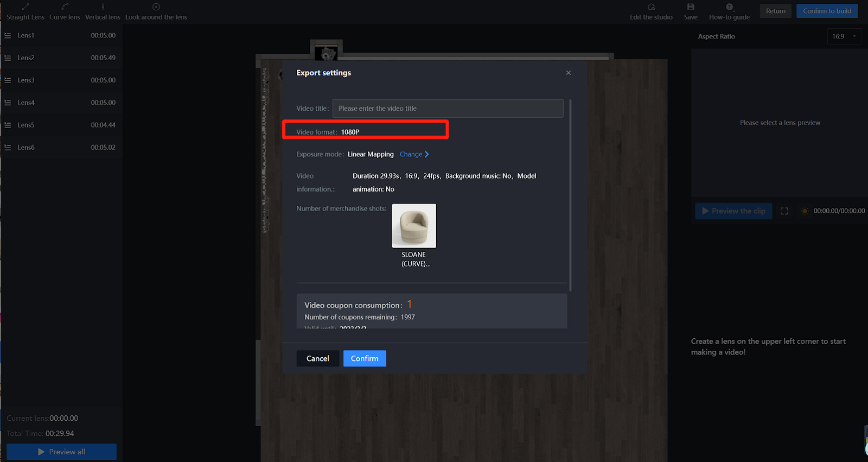Click Confirm to build

(x=827, y=11)
